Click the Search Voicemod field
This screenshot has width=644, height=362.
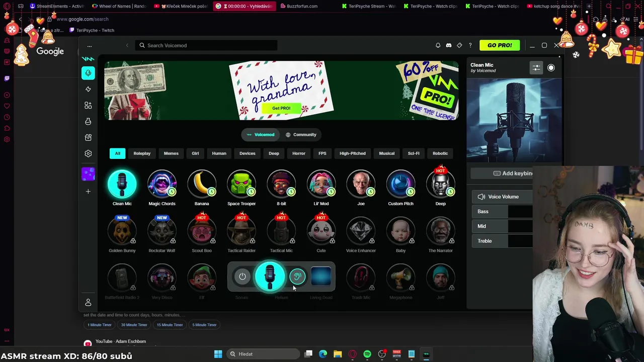pyautogui.click(x=206, y=45)
